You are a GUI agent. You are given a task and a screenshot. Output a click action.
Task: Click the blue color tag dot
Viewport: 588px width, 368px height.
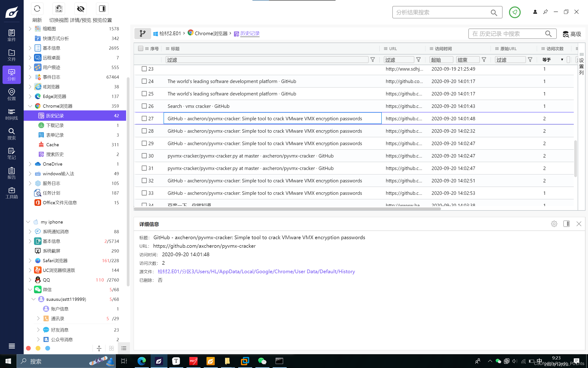click(x=48, y=348)
